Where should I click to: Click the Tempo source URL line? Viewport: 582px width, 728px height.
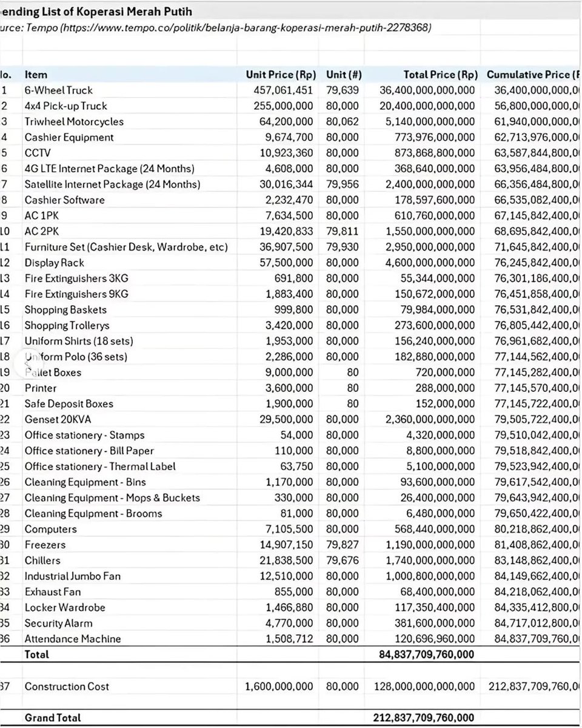click(215, 28)
